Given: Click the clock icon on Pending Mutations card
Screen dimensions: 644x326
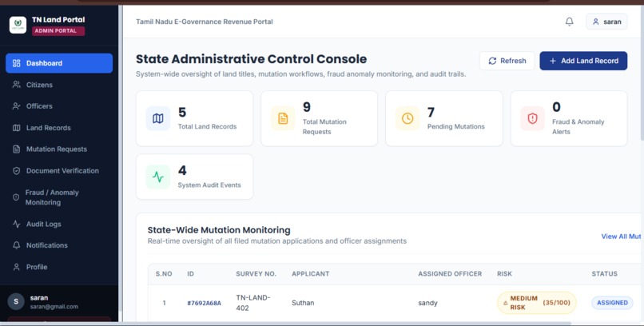Looking at the screenshot, I should click(x=407, y=119).
